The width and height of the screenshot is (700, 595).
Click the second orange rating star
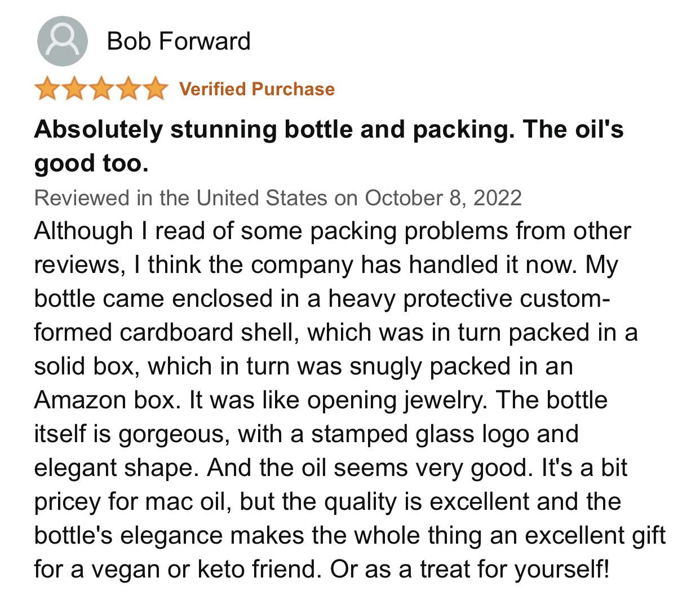tap(74, 89)
